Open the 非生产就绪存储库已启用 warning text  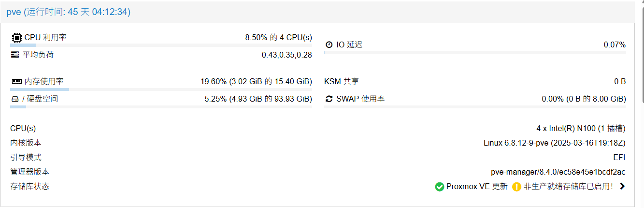[x=568, y=186]
